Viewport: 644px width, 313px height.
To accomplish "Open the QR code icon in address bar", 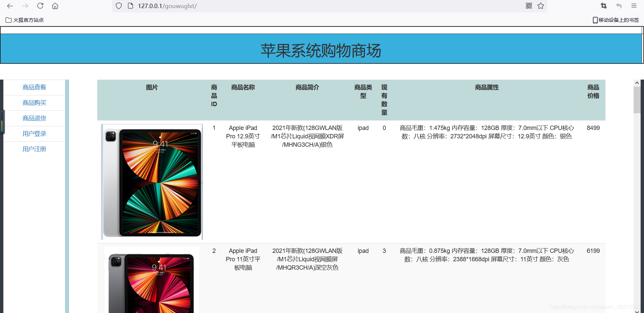I will pos(529,6).
